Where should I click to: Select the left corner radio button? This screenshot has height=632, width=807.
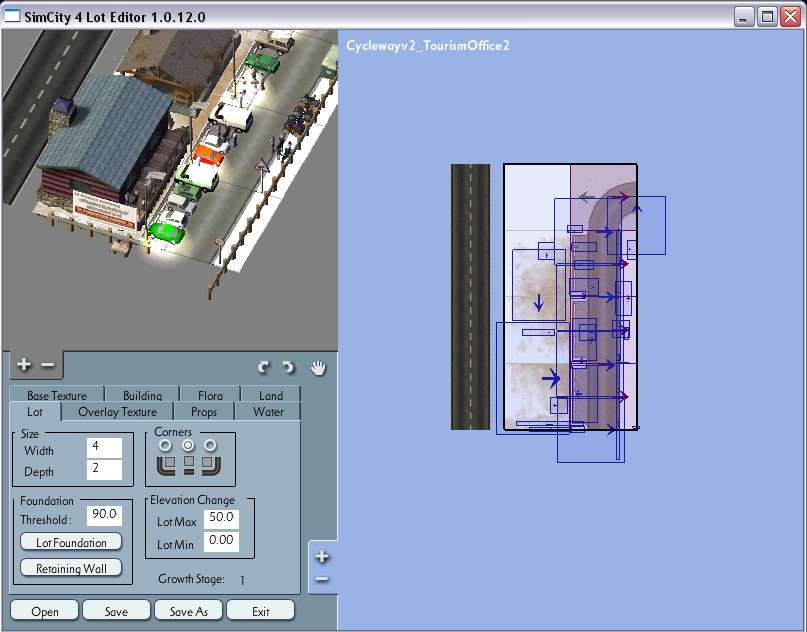tap(165, 445)
